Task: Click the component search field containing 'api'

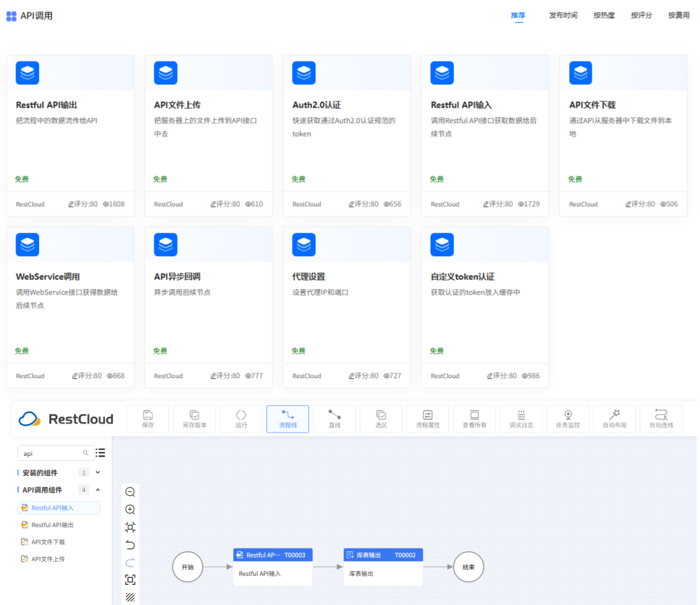Action: (x=56, y=453)
